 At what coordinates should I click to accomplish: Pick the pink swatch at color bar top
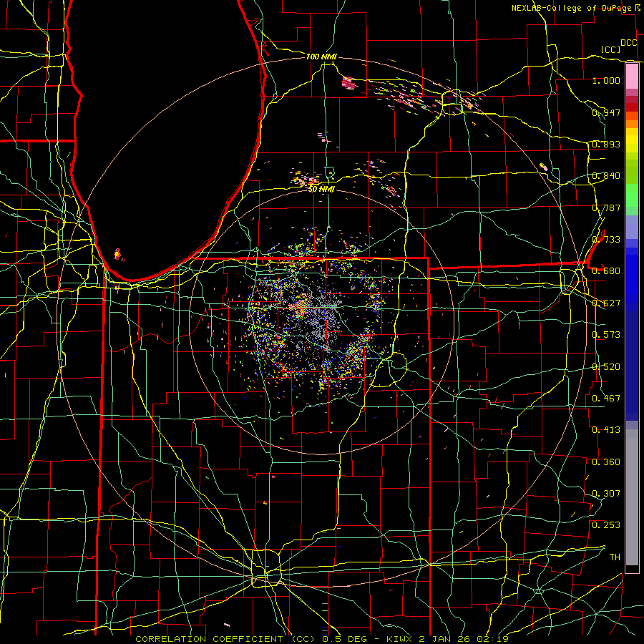[632, 76]
